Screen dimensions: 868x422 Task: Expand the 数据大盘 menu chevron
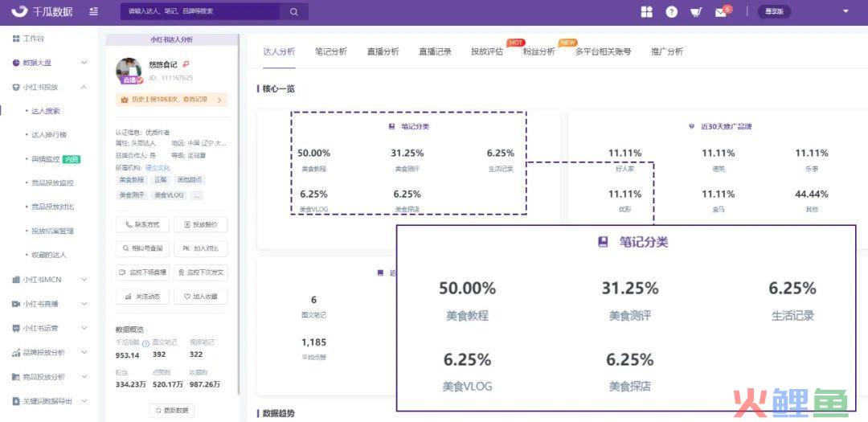[84, 64]
